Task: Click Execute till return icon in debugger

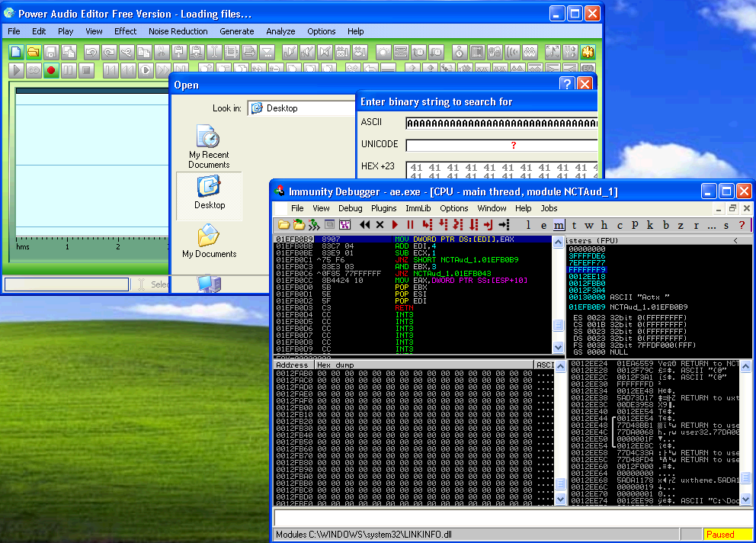Action: (489, 225)
